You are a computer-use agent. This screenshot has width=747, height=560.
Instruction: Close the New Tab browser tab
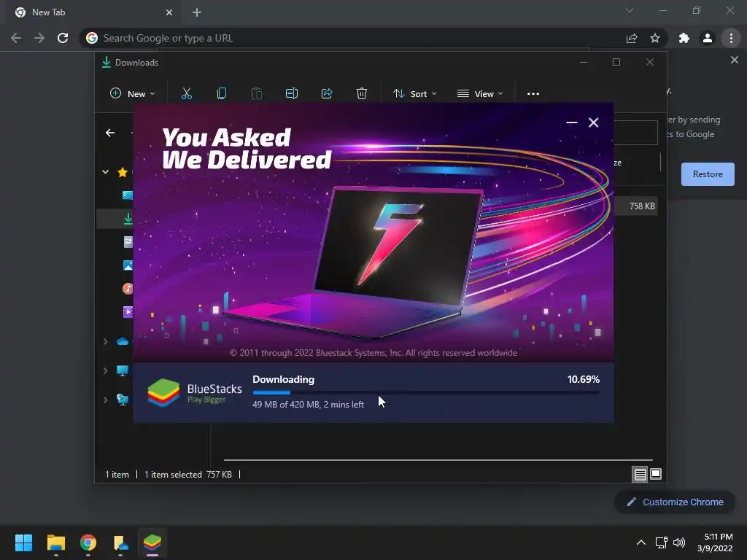[169, 12]
